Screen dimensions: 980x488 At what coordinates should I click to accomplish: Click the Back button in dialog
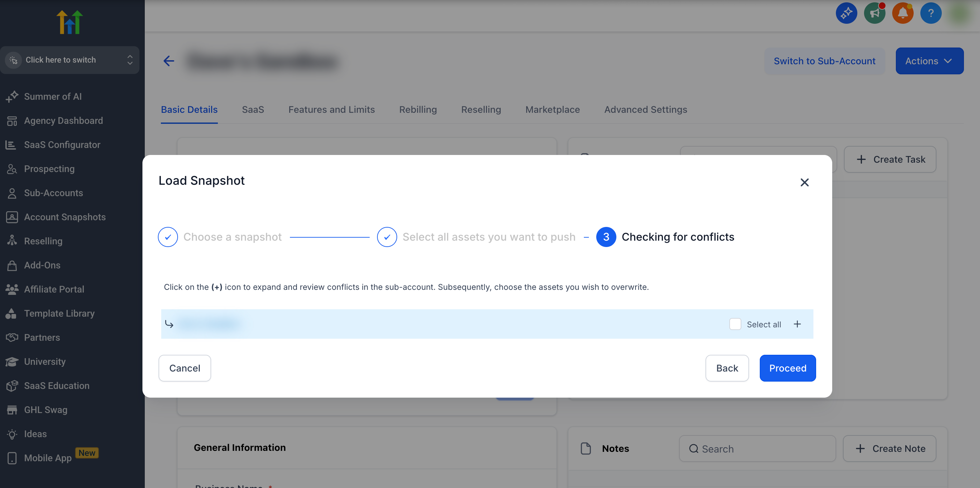[727, 368]
